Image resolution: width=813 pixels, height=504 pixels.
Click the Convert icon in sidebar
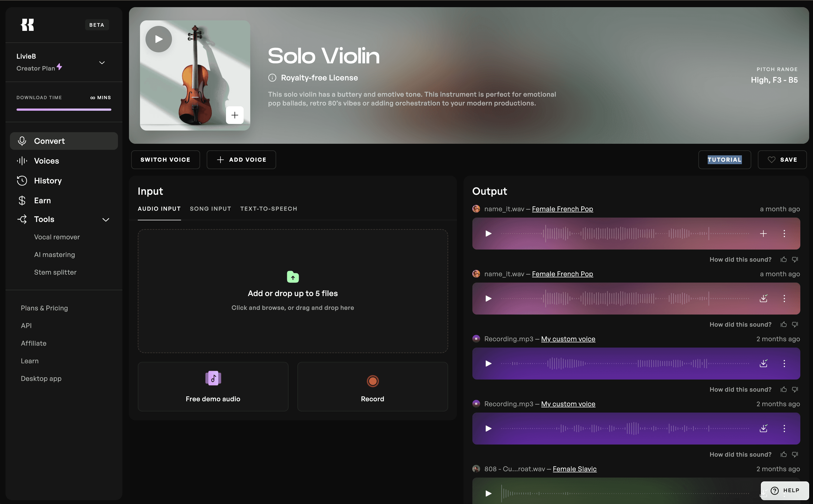click(x=21, y=140)
